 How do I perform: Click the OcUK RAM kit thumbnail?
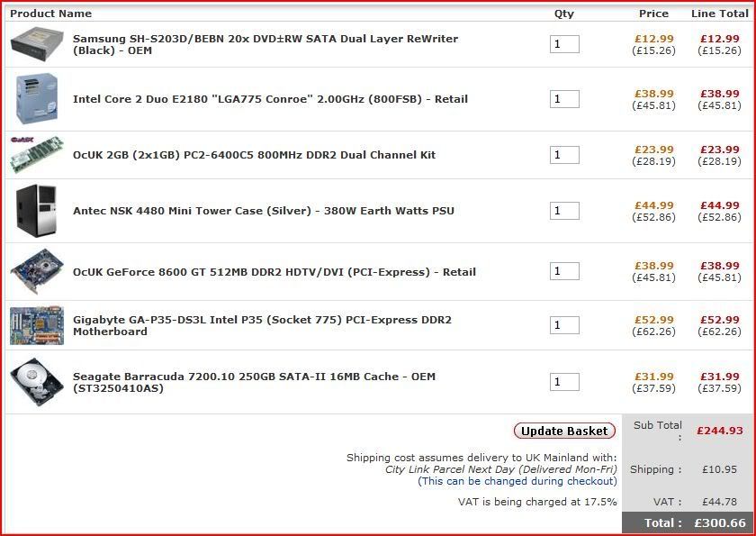pos(37,154)
